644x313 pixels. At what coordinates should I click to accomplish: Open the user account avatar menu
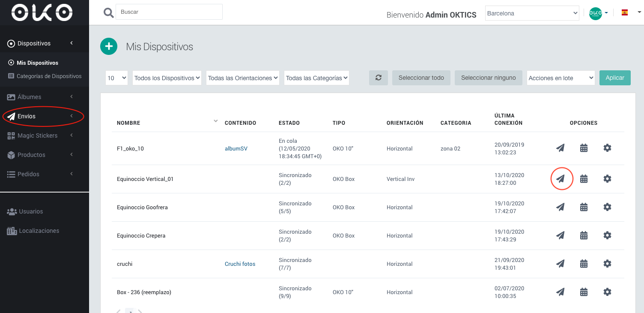[598, 13]
